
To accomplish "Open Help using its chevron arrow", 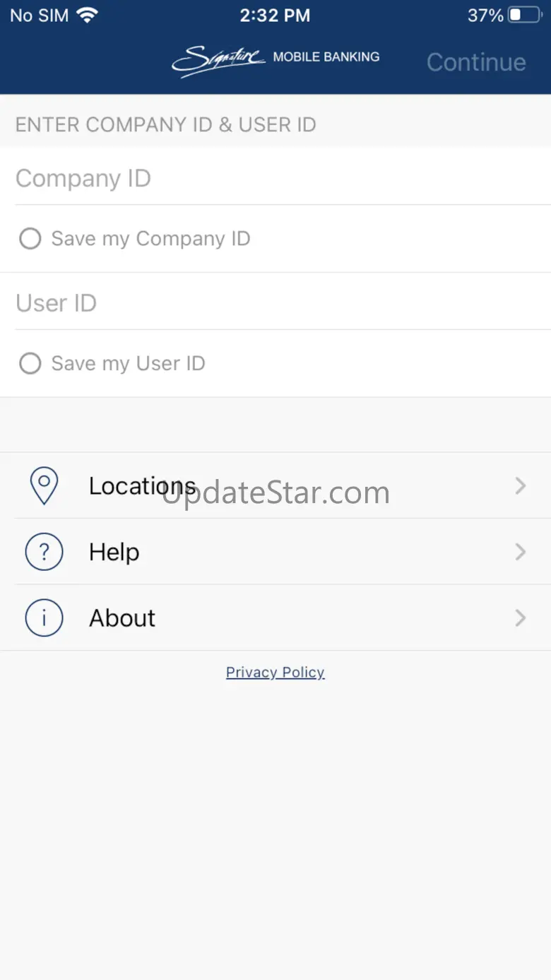I will [x=521, y=552].
